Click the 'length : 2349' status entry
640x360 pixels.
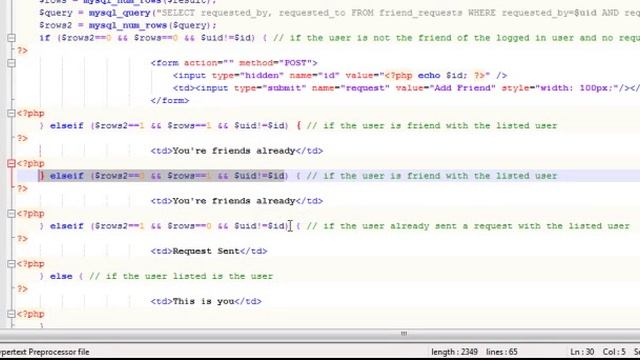[x=454, y=352]
